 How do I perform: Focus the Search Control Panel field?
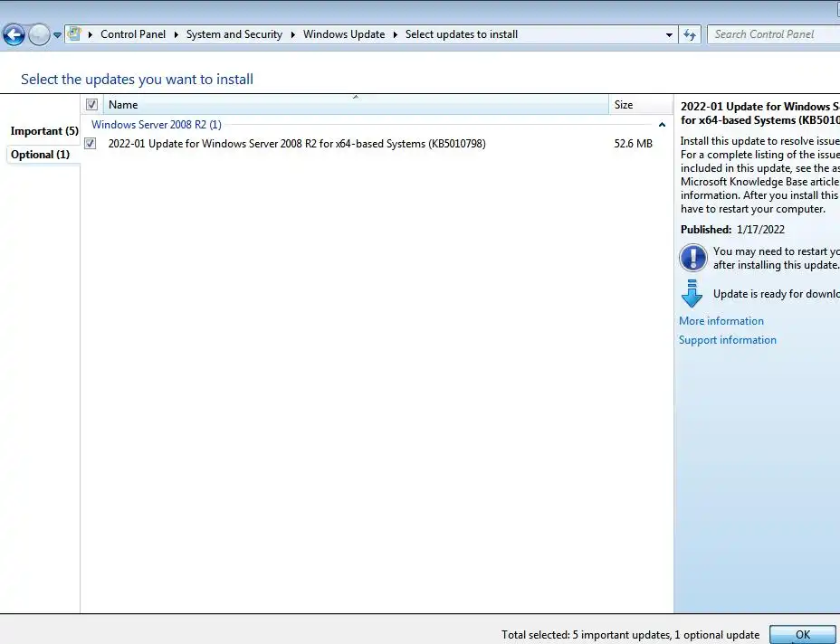pos(774,34)
